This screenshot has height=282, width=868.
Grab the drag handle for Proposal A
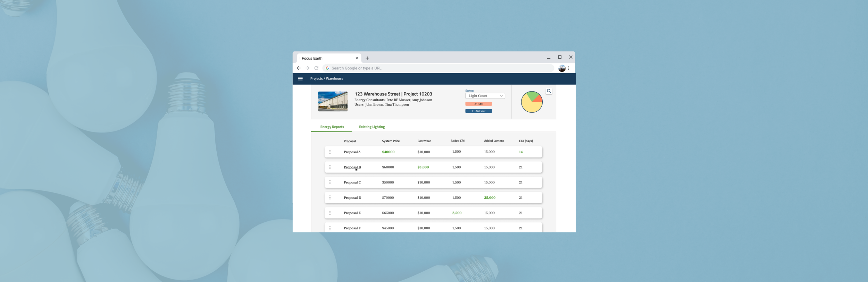coord(330,152)
